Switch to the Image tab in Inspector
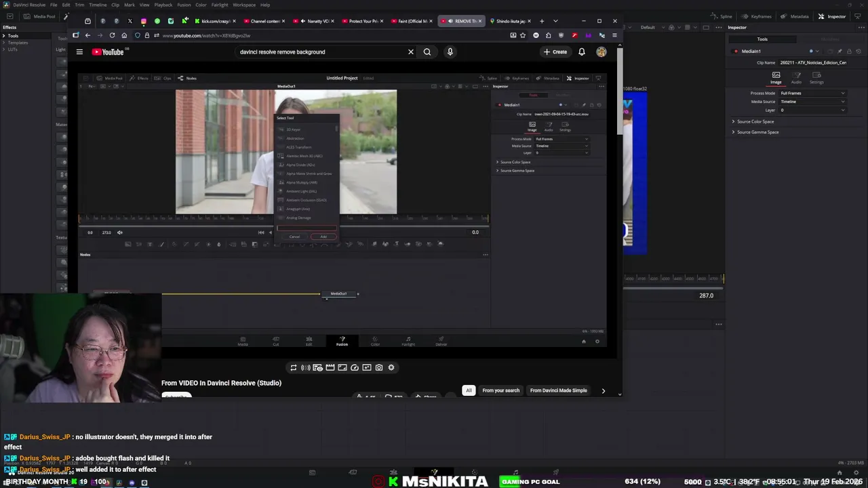 pyautogui.click(x=776, y=78)
